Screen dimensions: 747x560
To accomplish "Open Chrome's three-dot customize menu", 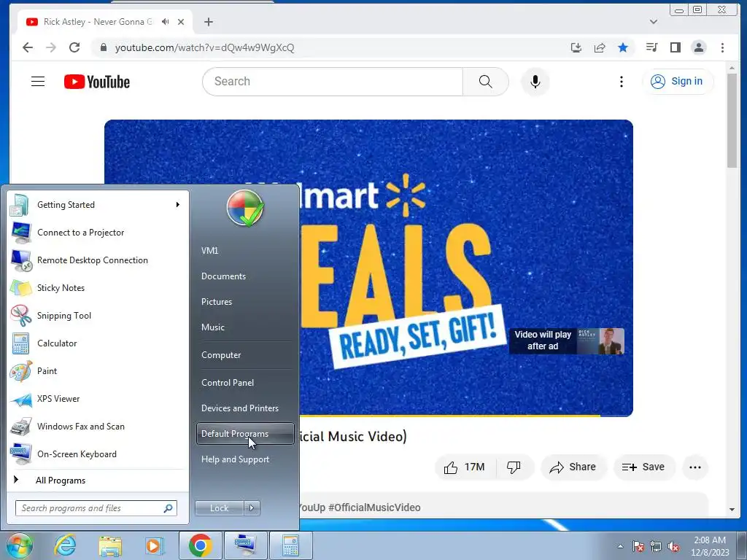I will [723, 47].
